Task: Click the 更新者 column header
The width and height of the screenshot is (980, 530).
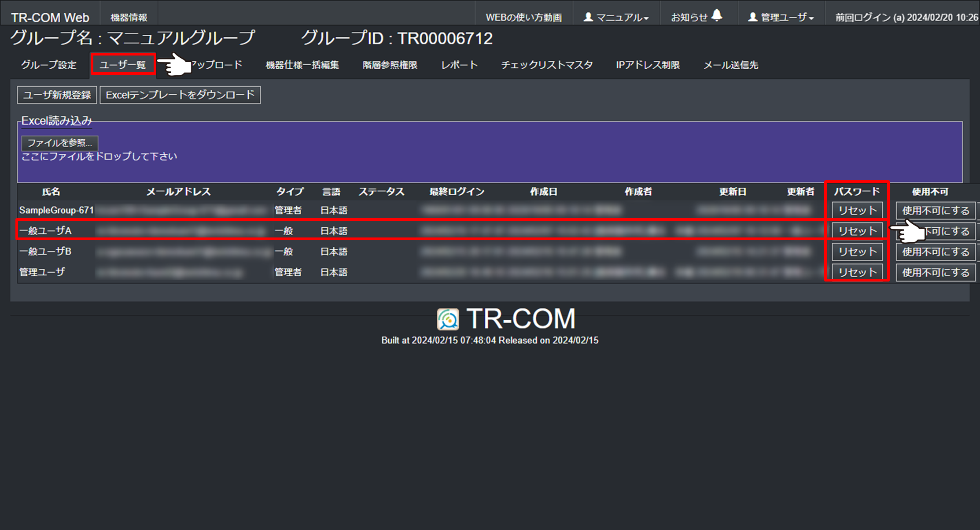Action: click(x=801, y=192)
